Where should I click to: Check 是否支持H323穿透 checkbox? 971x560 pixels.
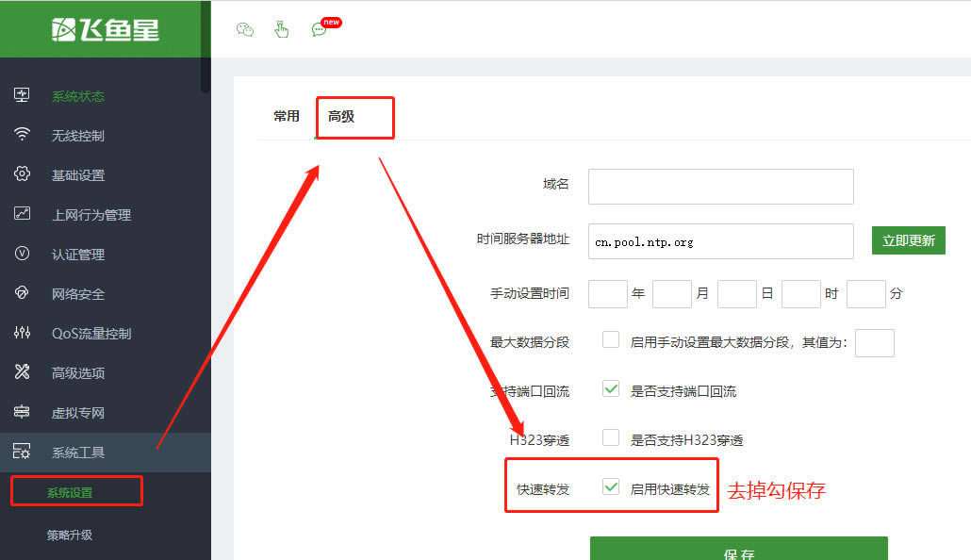pos(611,437)
